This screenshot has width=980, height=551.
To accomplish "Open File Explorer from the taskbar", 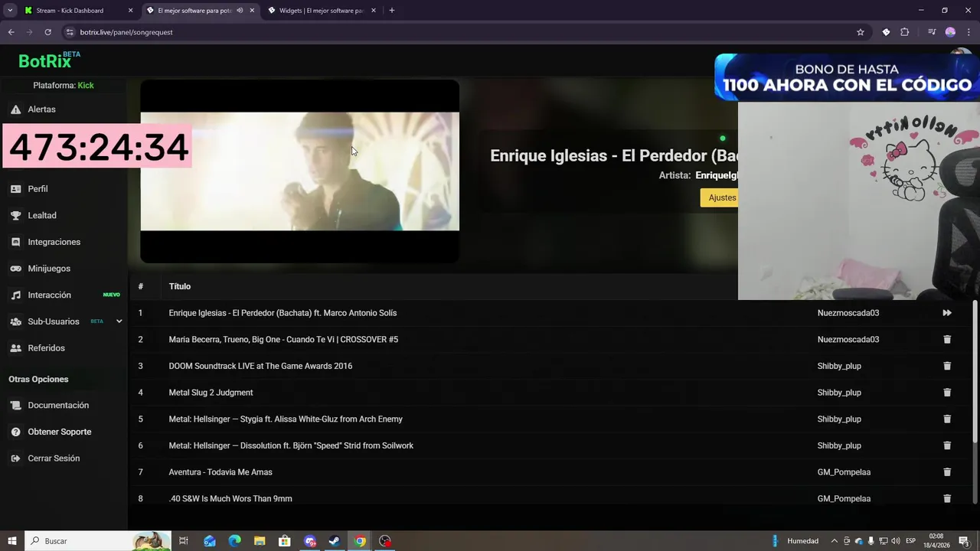I will point(260,541).
